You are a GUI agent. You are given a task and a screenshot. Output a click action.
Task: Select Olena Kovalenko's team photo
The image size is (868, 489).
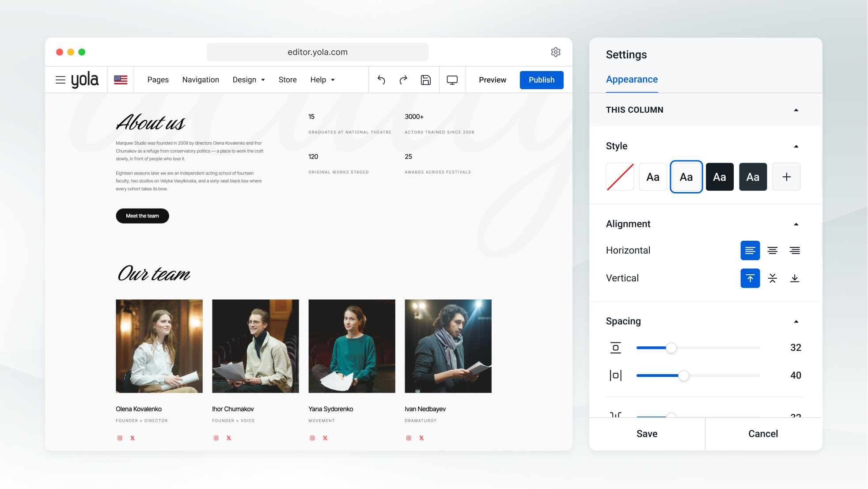pos(159,346)
